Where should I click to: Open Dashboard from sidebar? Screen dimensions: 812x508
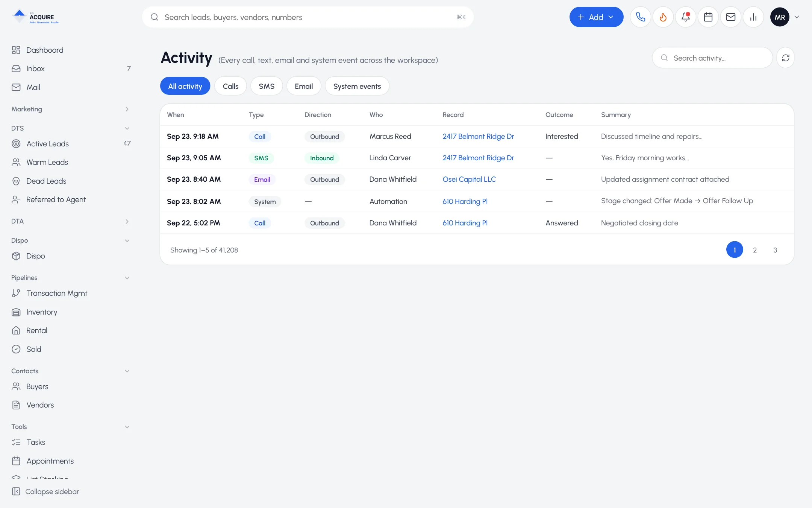tap(70, 50)
